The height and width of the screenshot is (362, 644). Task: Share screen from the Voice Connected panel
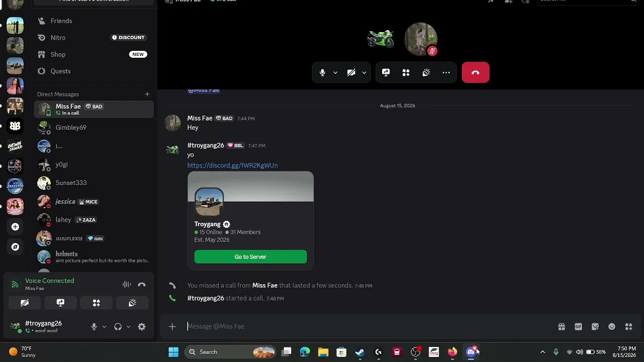60,303
